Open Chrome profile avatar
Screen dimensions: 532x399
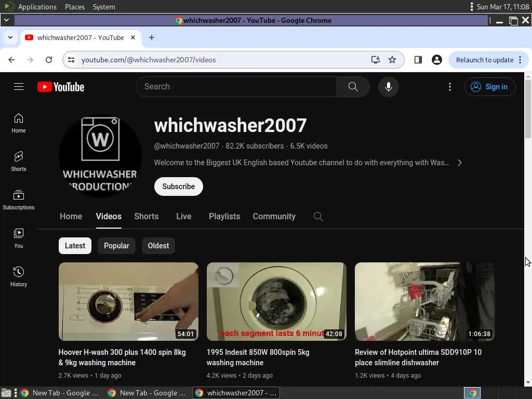click(x=436, y=60)
